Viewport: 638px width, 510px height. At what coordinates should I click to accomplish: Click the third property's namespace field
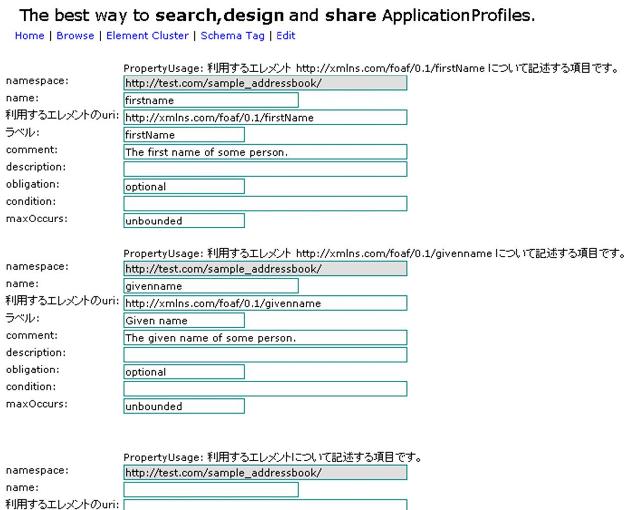point(265,472)
